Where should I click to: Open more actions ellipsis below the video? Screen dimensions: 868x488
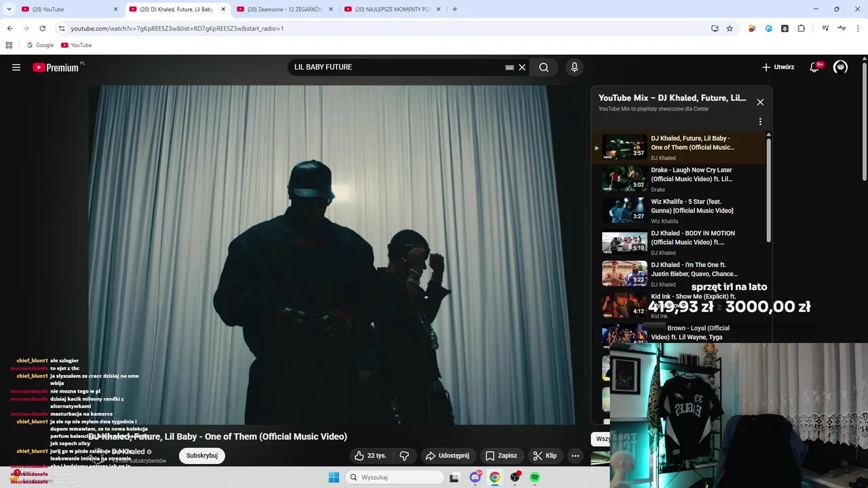click(575, 455)
